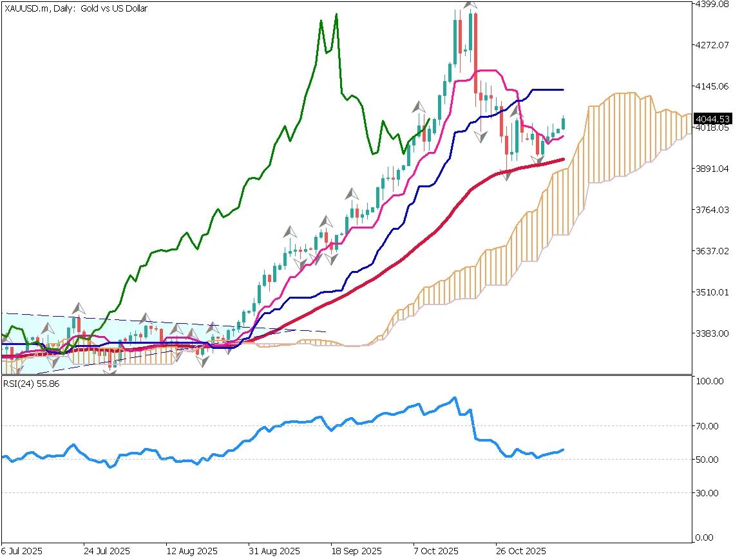This screenshot has height=560, width=742.
Task: Click the chart title XAUUSD.m Daily
Action: (x=76, y=9)
